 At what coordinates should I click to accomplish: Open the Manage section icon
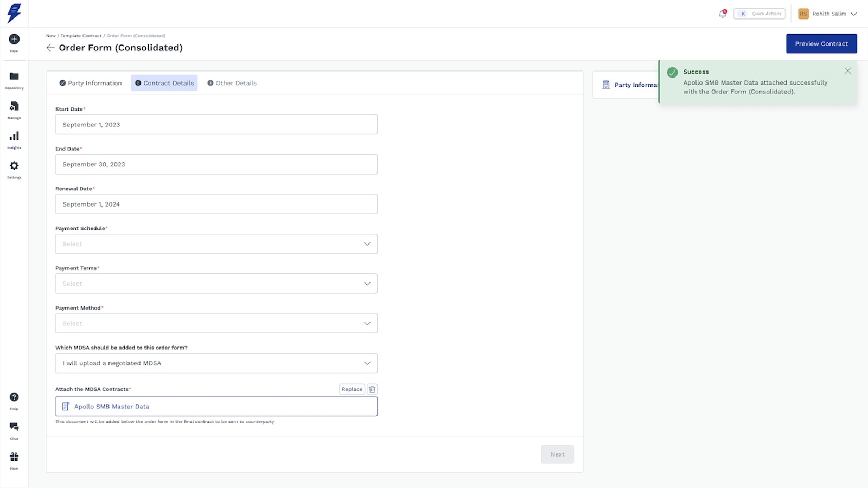[14, 106]
